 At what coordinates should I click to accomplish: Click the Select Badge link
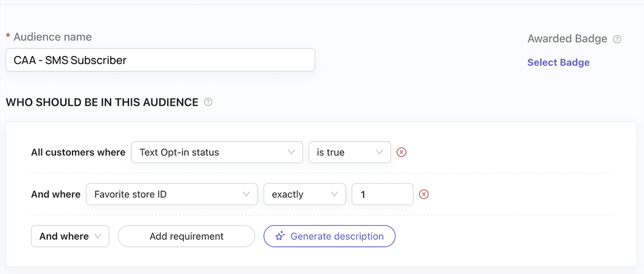(558, 62)
